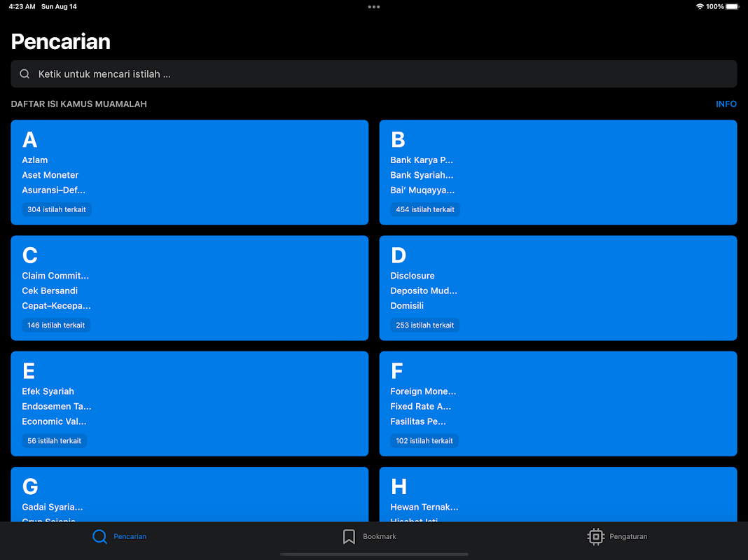Open the letter G card
The width and height of the screenshot is (748, 560).
pos(189,494)
